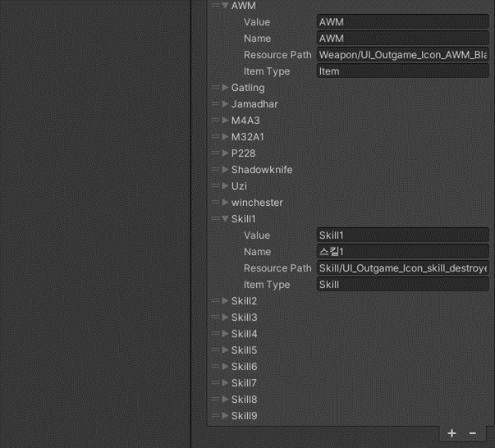Select the Item Type label under Skill1
Screen dimensions: 495x448
pos(267,285)
